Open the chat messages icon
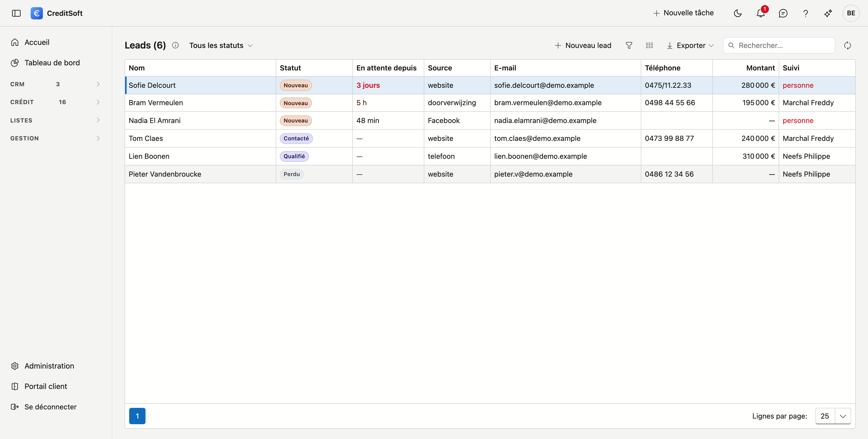Image resolution: width=868 pixels, height=439 pixels. tap(783, 13)
